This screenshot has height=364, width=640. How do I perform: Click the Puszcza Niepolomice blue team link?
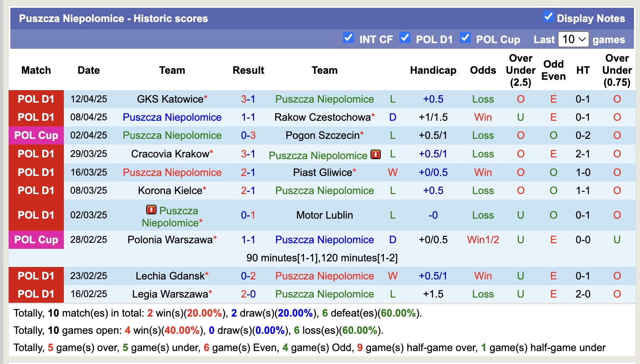point(172,117)
